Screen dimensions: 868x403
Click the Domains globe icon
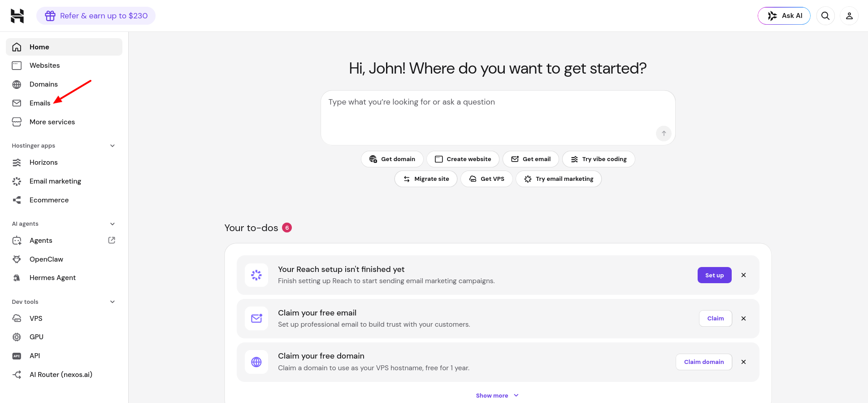pos(17,84)
